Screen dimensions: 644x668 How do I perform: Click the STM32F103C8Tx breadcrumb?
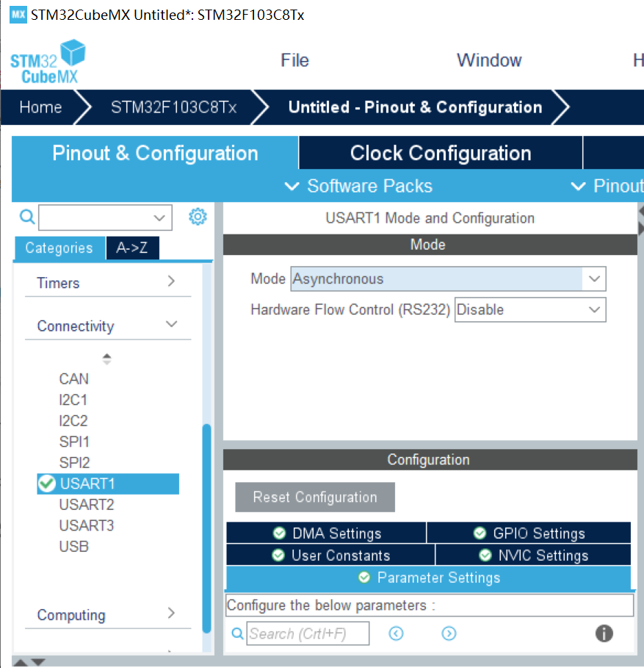[173, 107]
